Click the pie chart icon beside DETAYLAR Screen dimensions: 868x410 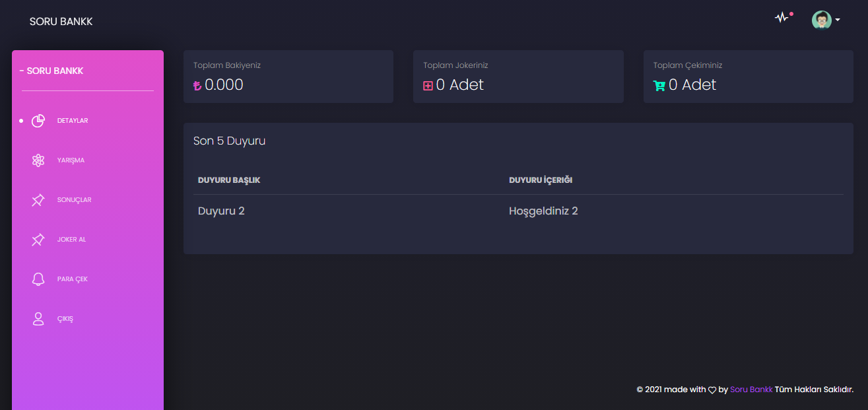click(38, 121)
